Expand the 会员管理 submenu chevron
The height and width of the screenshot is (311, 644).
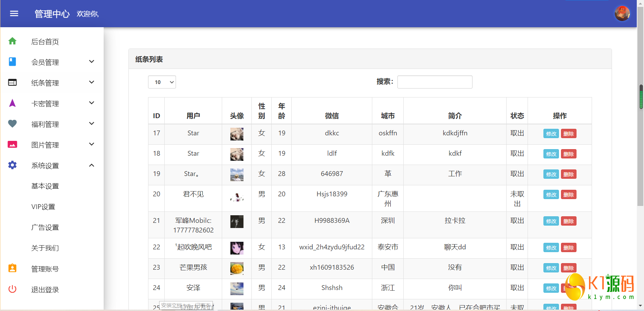pyautogui.click(x=92, y=62)
